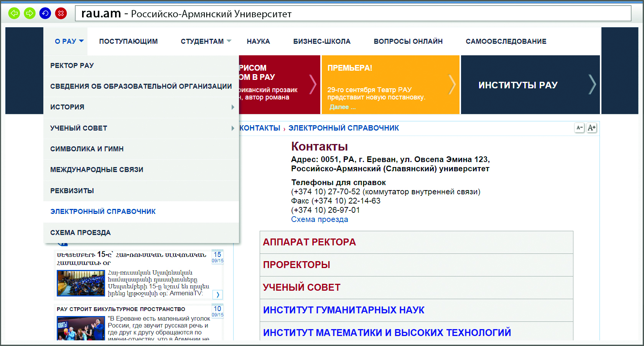Select РЕКТОР РАУ in dropdown
Screen dimensions: 644x346
pos(141,66)
